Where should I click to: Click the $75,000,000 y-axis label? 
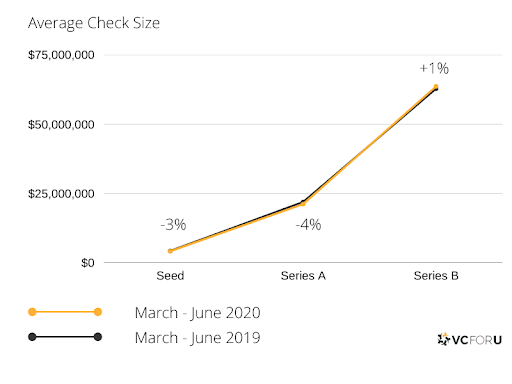61,55
